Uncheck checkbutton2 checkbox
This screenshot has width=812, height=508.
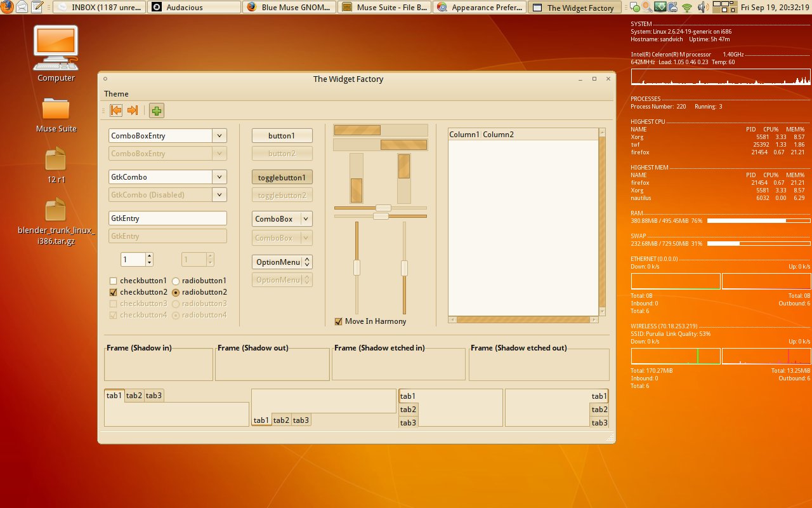click(x=113, y=292)
